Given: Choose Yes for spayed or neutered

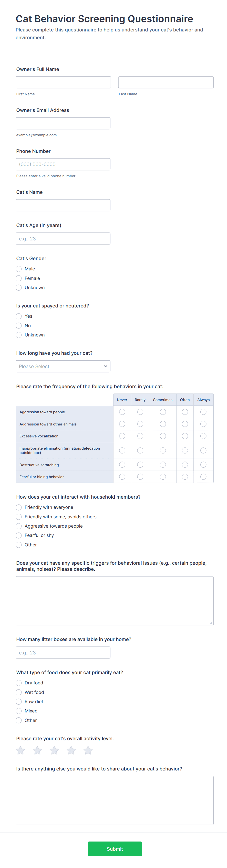Looking at the screenshot, I should click(x=19, y=316).
